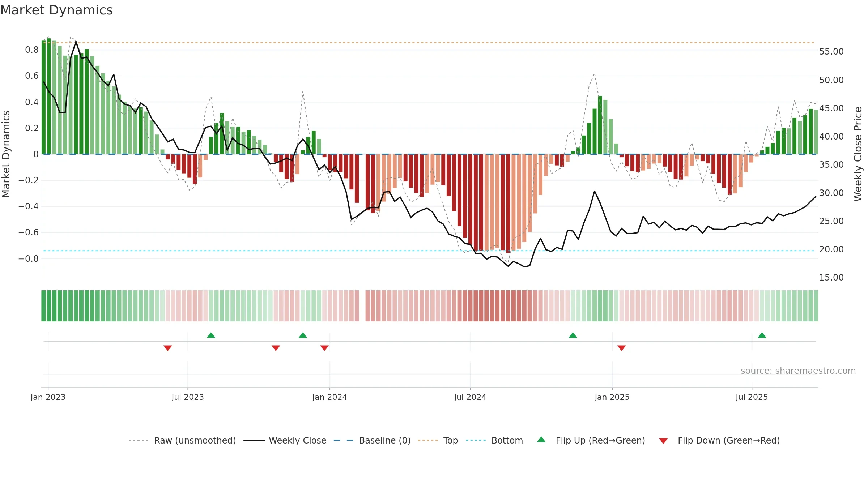This screenshot has height=488, width=868.
Task: Click the 50.00 price axis tick
Action: [831, 80]
